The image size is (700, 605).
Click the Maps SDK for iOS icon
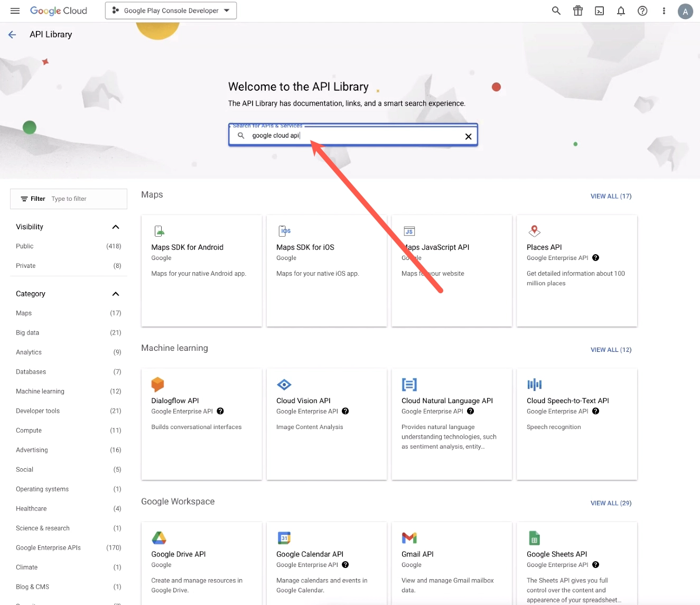point(284,231)
